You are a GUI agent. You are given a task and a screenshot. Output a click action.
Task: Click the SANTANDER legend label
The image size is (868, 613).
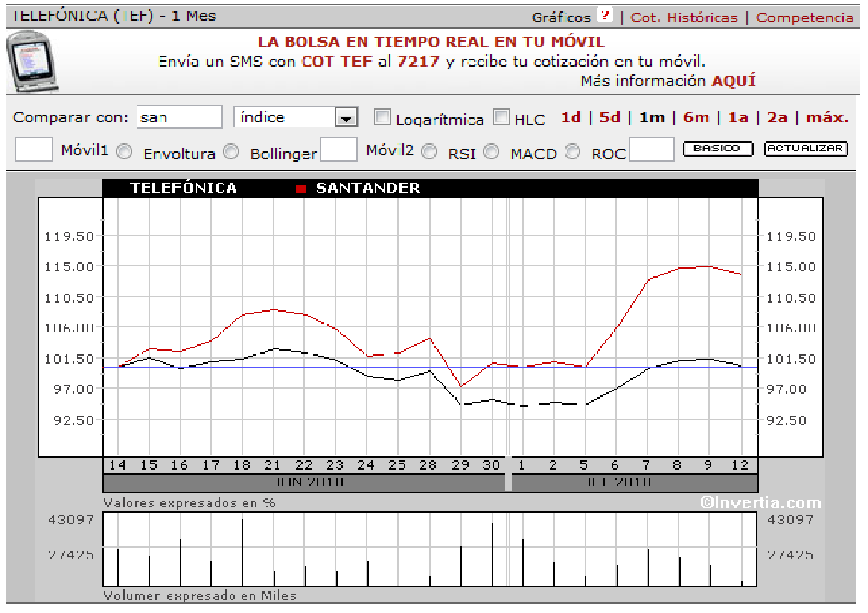pyautogui.click(x=368, y=188)
